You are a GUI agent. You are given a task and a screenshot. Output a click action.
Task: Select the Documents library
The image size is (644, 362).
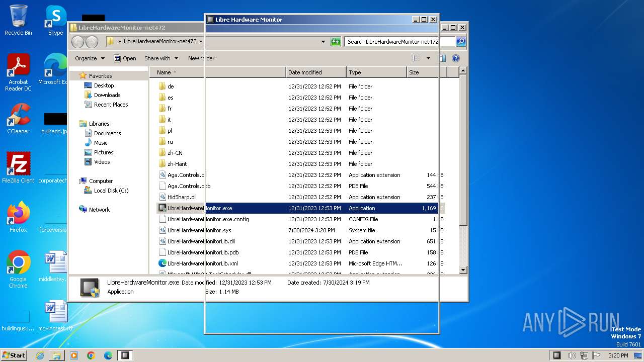[102, 133]
